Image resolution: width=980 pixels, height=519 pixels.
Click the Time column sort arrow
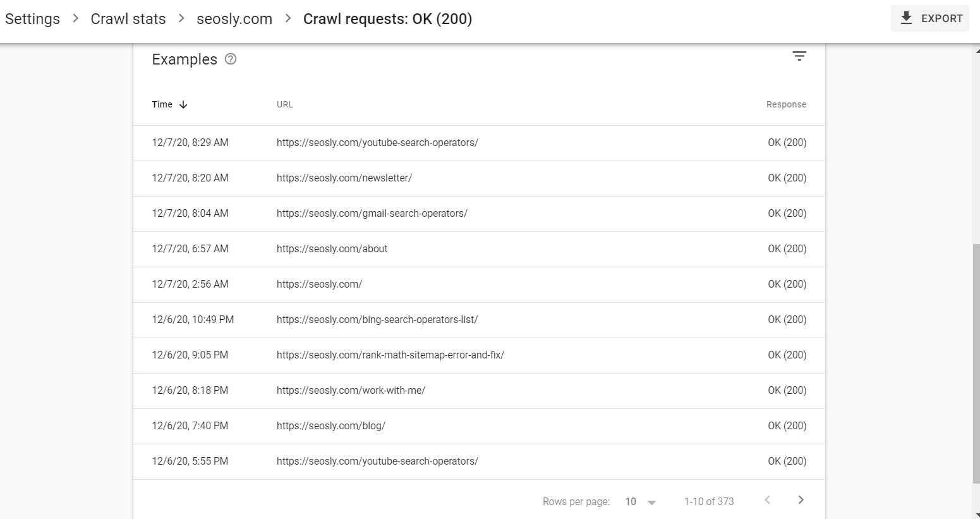[183, 104]
